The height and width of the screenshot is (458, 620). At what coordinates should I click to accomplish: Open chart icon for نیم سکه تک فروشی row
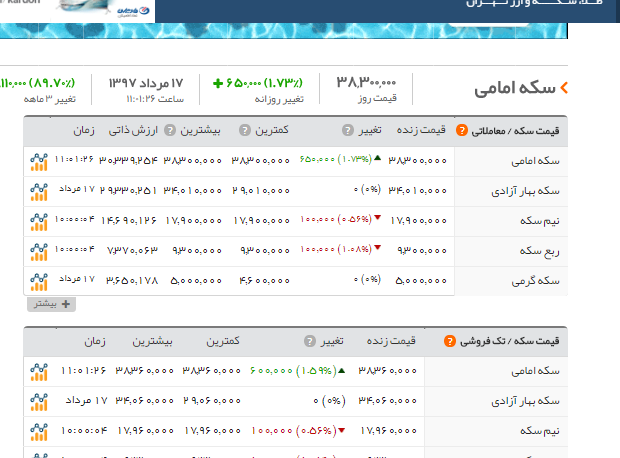coord(39,432)
